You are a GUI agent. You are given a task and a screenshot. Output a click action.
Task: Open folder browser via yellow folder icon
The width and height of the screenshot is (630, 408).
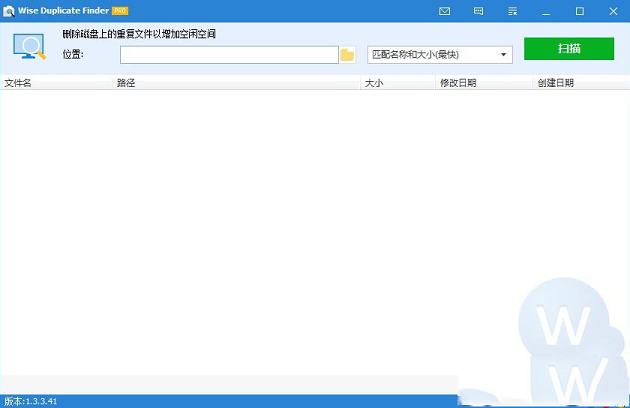point(347,54)
